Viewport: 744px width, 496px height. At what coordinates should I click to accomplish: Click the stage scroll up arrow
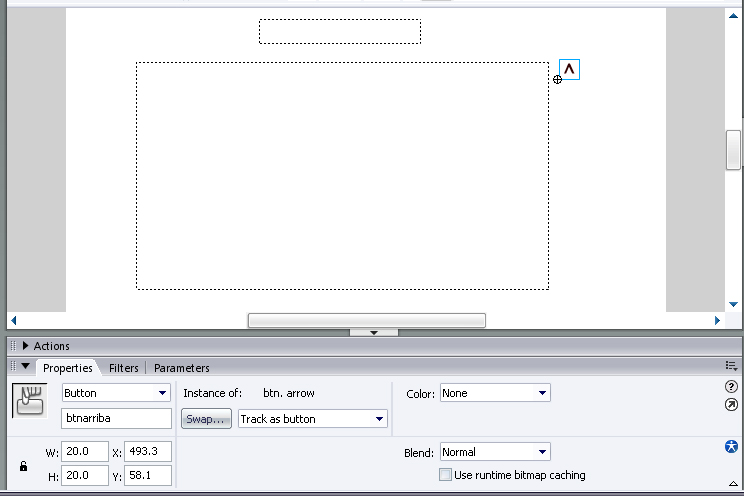click(x=733, y=16)
